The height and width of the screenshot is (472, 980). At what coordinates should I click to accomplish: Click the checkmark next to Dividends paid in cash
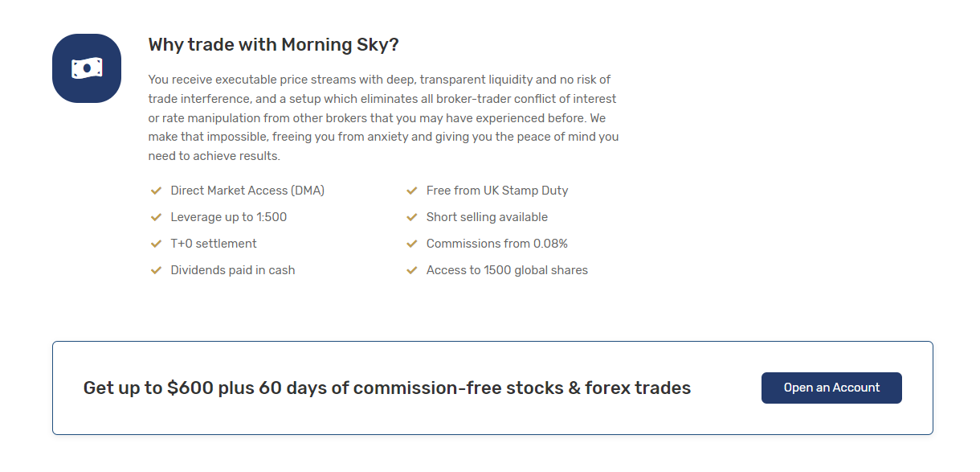pyautogui.click(x=157, y=270)
